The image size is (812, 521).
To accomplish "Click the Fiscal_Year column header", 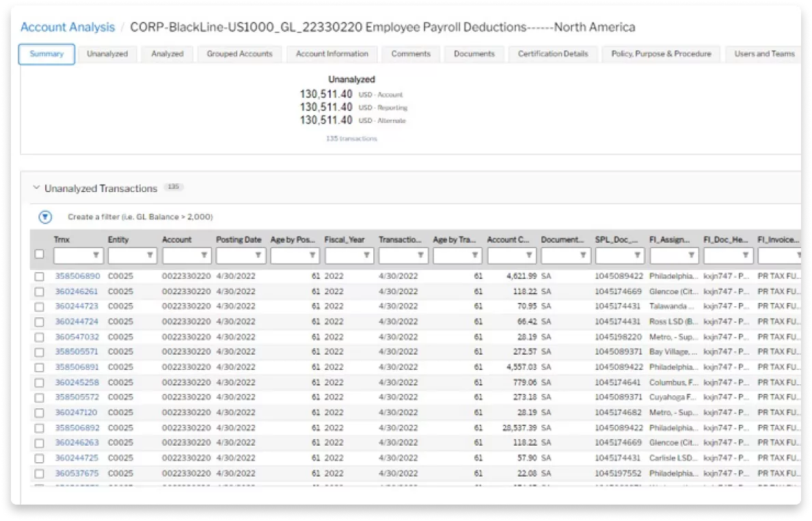I will 344,240.
